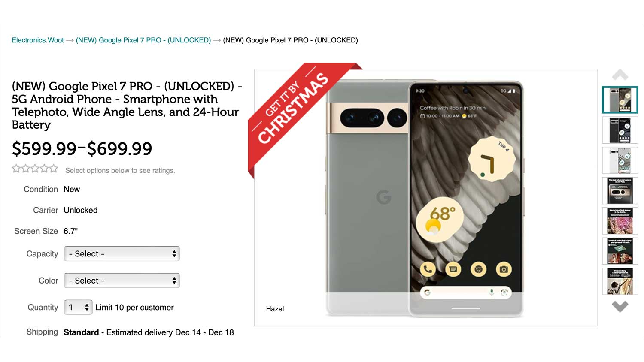Open the camera bar closeup thumbnail
This screenshot has height=362, width=644.
(620, 190)
